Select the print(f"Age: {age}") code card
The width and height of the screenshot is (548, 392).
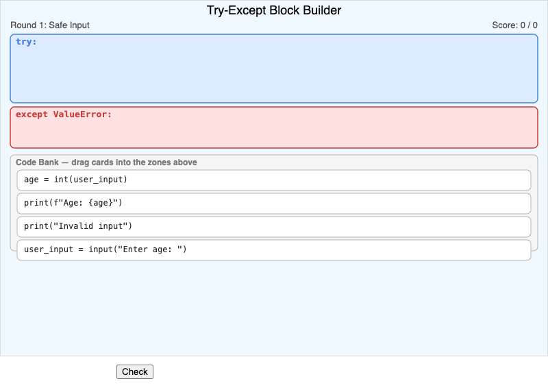click(x=73, y=204)
